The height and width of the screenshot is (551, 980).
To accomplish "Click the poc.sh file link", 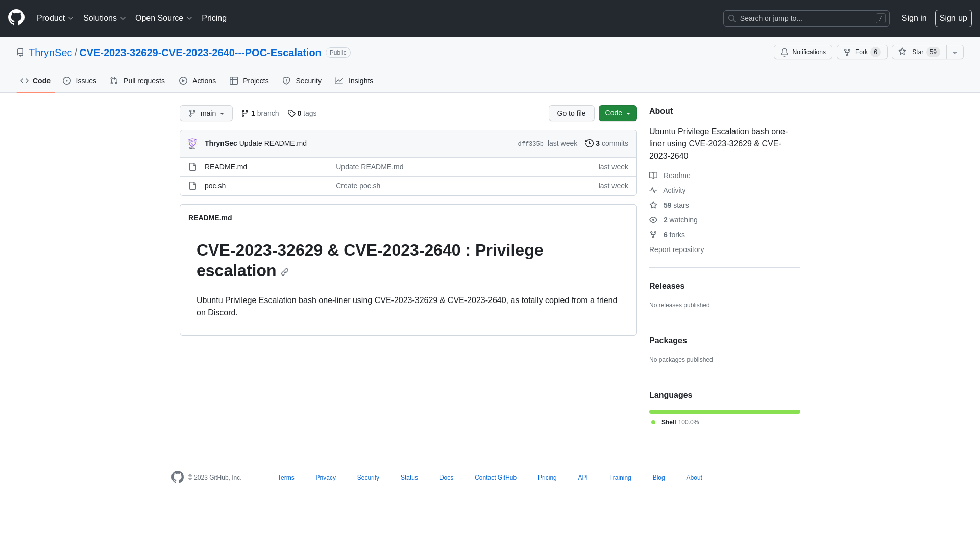I will tap(215, 186).
